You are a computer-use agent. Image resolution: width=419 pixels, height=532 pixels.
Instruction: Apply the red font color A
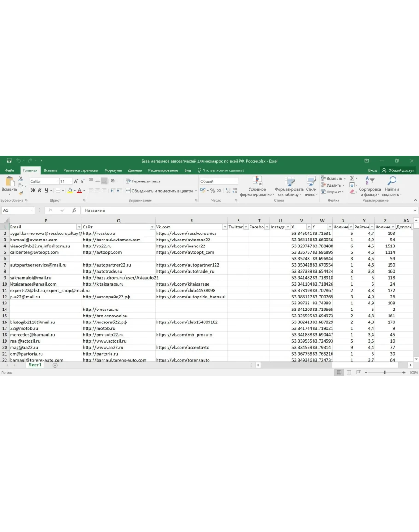pyautogui.click(x=79, y=191)
